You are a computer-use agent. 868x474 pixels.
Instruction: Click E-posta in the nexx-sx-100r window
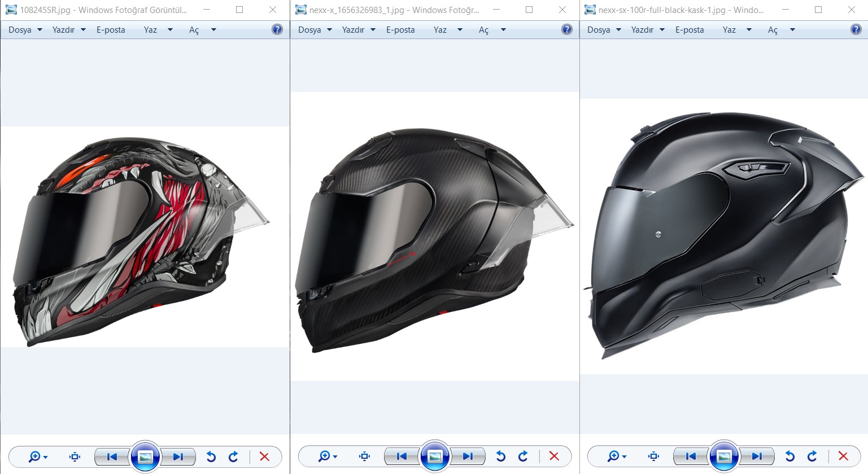pyautogui.click(x=690, y=30)
